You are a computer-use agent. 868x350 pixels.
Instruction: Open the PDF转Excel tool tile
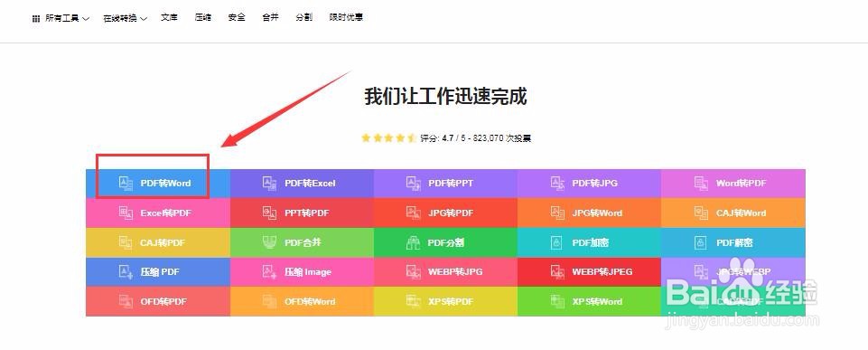coord(302,183)
